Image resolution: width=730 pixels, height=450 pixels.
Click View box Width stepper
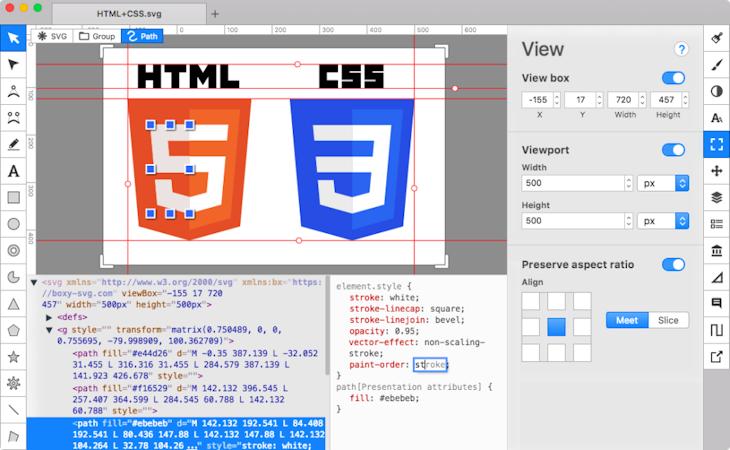(x=642, y=100)
